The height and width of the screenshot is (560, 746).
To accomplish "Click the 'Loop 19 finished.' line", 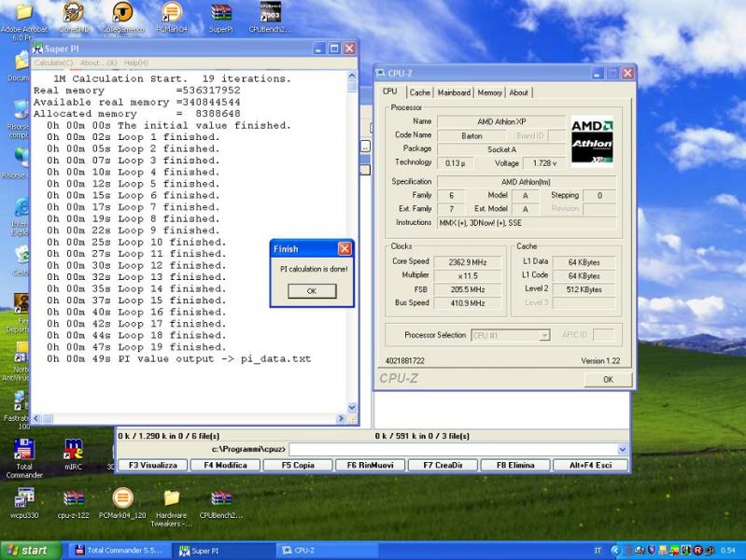I will pyautogui.click(x=136, y=347).
